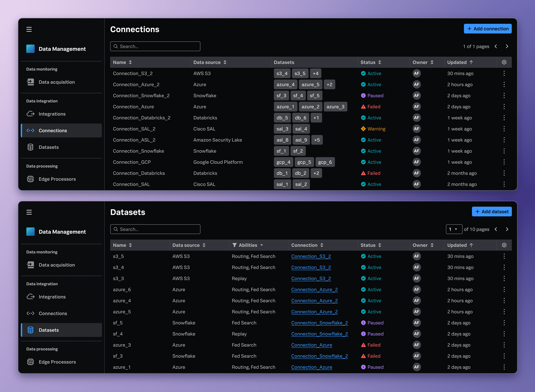This screenshot has width=535, height=392.
Task: Open Edge Processors in Connections window sidebar
Action: pos(61,179)
